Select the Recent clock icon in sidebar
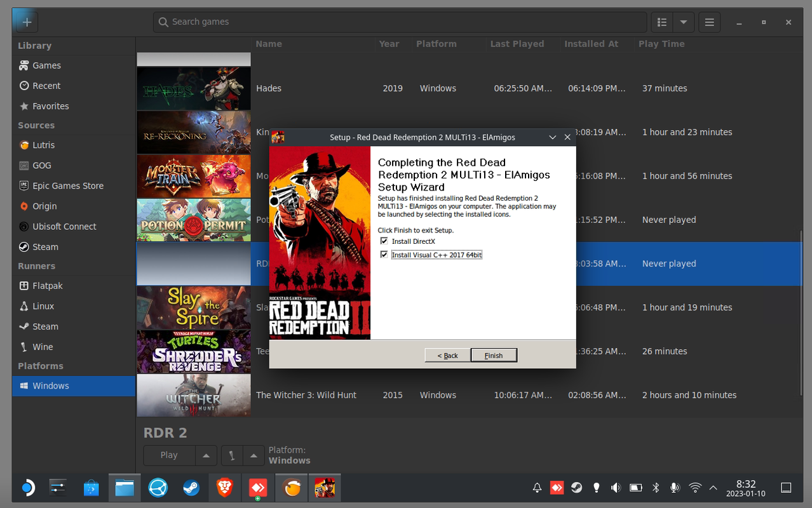The width and height of the screenshot is (812, 508). 24,86
